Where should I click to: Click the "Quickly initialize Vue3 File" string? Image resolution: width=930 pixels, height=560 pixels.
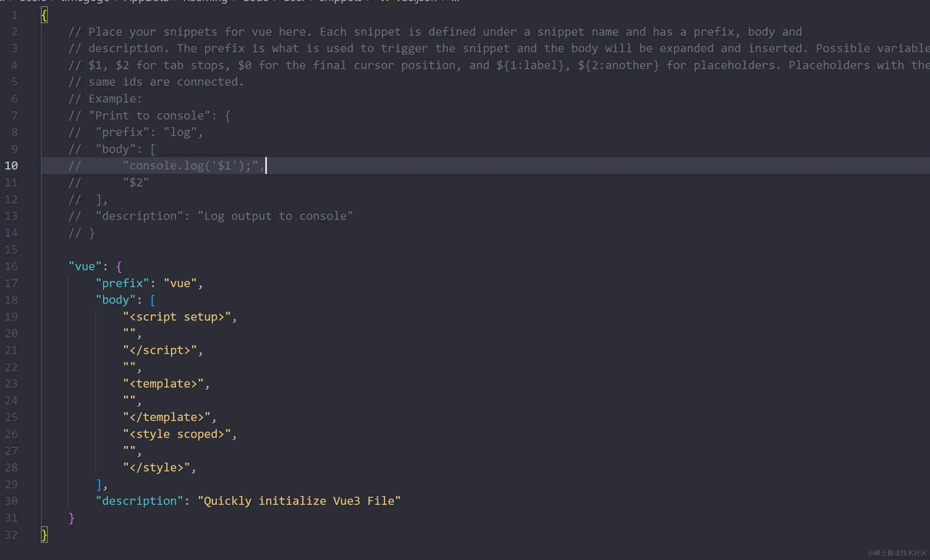point(299,501)
